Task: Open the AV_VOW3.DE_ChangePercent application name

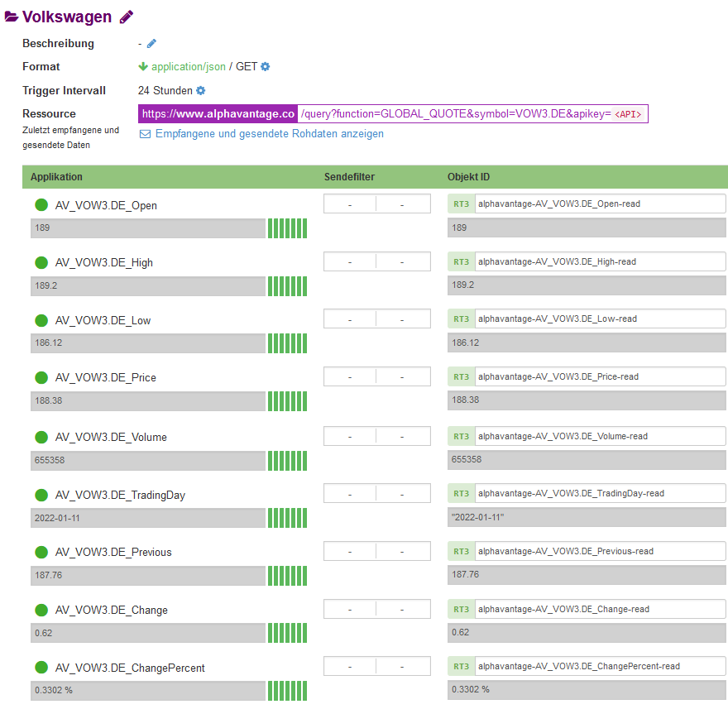Action: tap(130, 668)
